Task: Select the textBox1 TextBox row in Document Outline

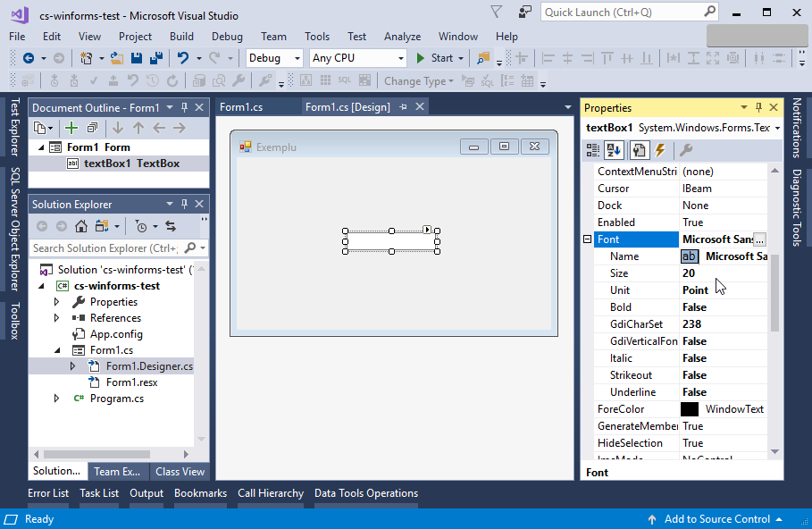Action: click(x=119, y=164)
